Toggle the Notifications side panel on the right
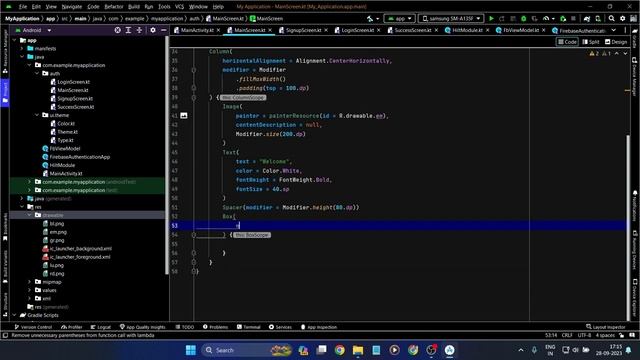The width and height of the screenshot is (640, 360). (x=635, y=206)
